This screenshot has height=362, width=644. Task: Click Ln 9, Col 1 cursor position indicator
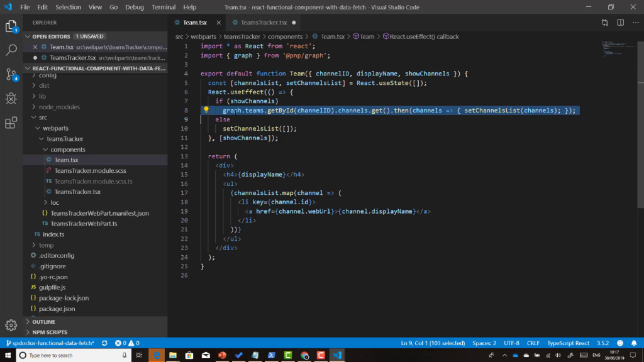[x=433, y=343]
